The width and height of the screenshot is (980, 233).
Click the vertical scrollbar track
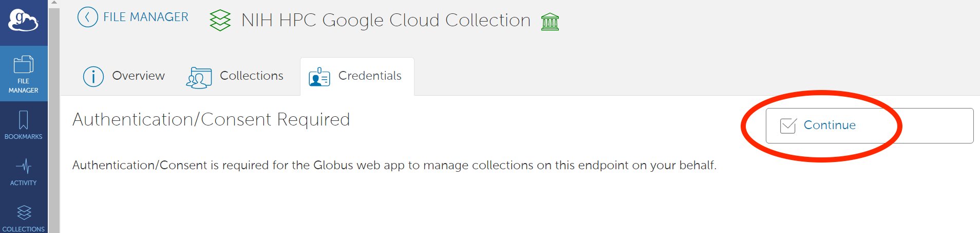click(54, 129)
